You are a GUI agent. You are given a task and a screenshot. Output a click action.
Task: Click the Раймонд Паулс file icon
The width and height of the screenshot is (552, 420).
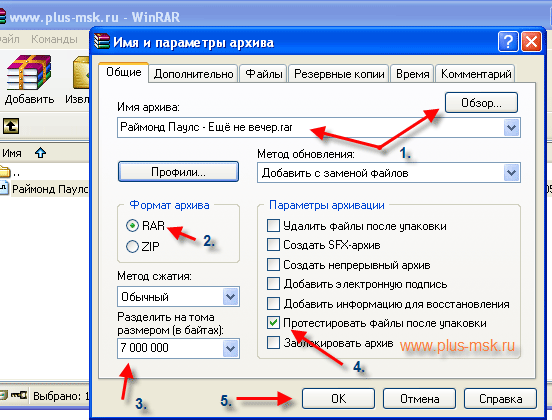4,189
